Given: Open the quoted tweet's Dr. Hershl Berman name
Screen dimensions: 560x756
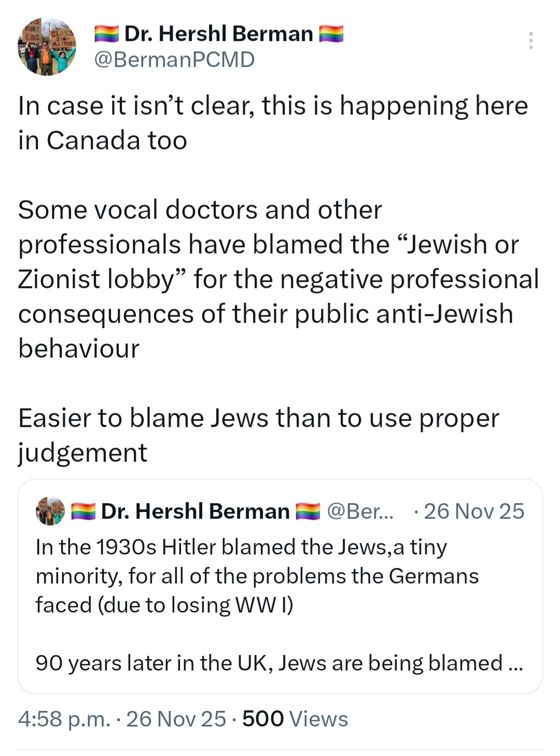Looking at the screenshot, I should click(195, 511).
